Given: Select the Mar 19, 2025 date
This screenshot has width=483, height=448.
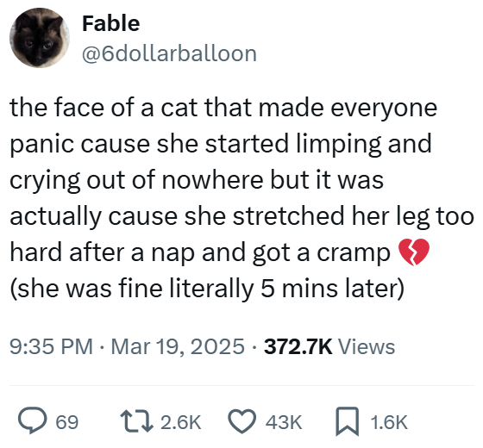Looking at the screenshot, I should (x=178, y=346).
